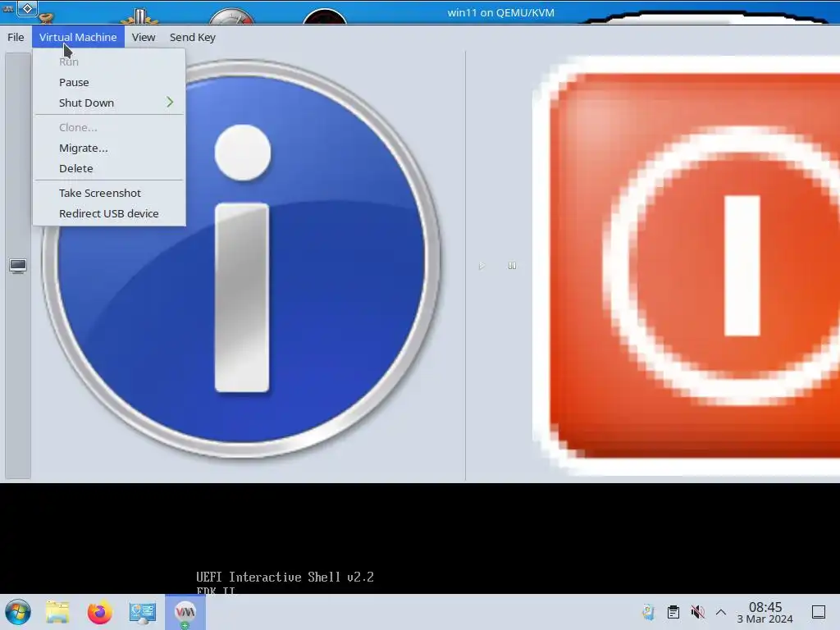This screenshot has width=840, height=630.
Task: Click the colorful tray app icon
Action: [x=648, y=612]
